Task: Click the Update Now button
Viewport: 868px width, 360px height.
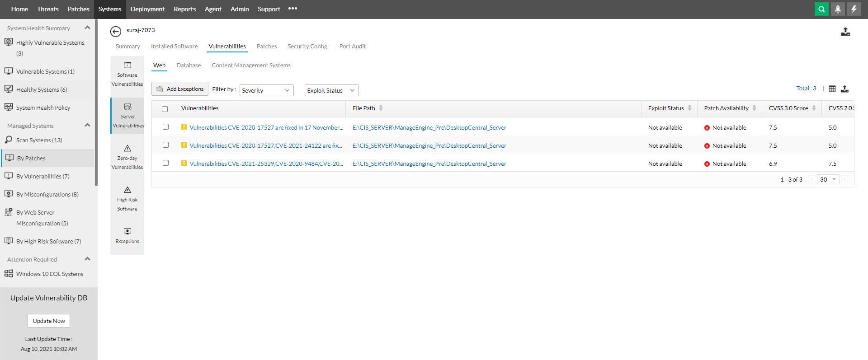Action: pyautogui.click(x=49, y=321)
